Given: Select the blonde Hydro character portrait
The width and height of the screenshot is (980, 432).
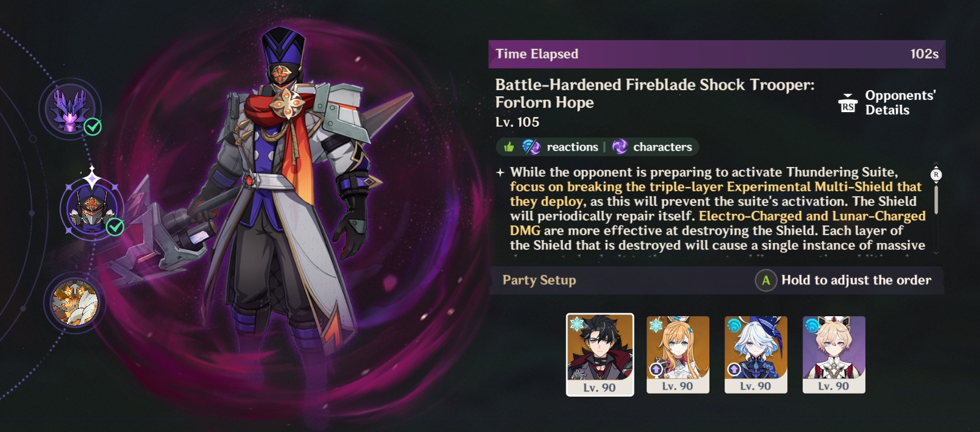Looking at the screenshot, I should tap(834, 355).
